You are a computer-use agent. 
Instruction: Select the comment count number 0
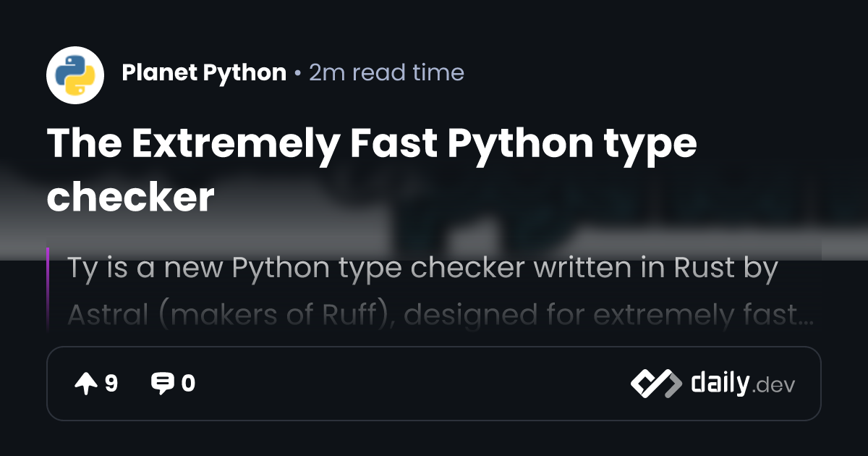(188, 384)
